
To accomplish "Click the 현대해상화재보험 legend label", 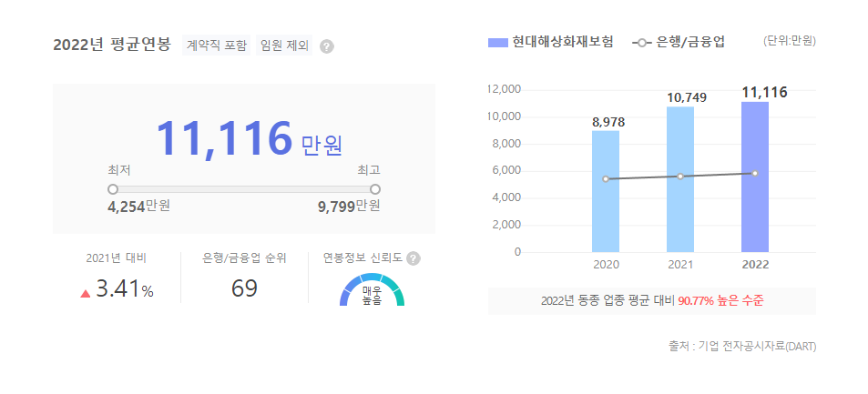I will 563,42.
